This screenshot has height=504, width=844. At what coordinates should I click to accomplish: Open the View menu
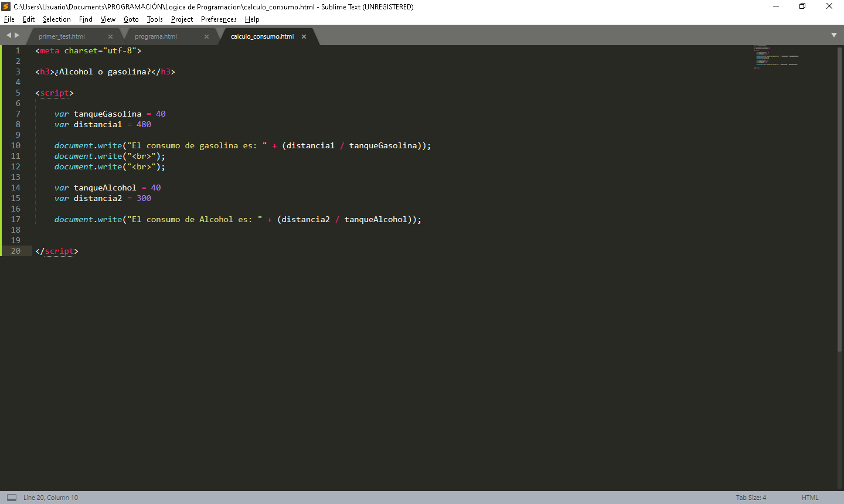pos(108,19)
